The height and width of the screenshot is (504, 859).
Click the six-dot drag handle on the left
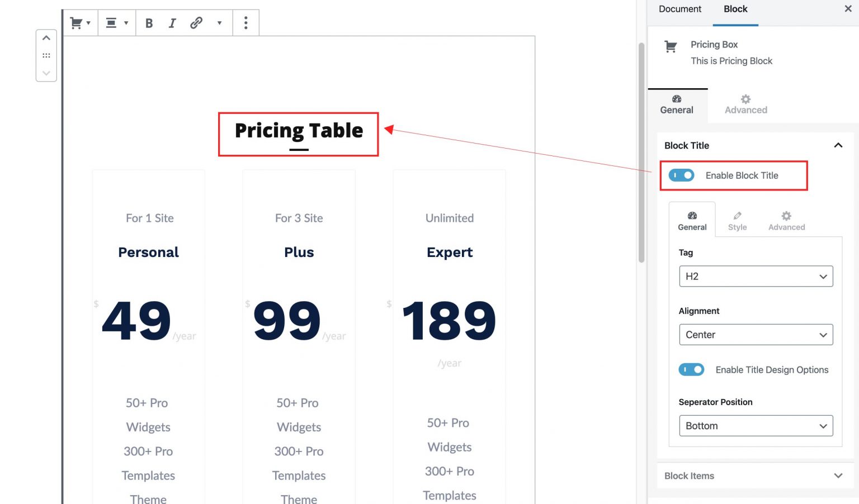pos(46,55)
